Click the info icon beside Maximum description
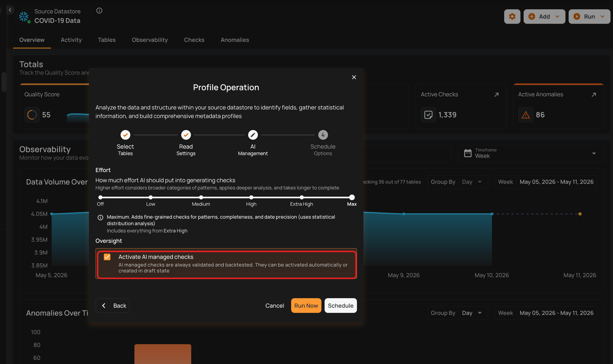The width and height of the screenshot is (613, 364). [x=100, y=218]
